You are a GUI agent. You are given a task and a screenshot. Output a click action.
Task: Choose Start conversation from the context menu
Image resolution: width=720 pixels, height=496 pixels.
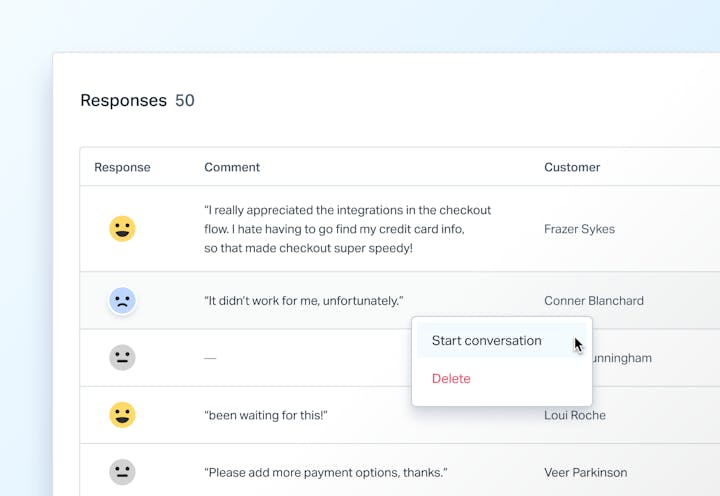[x=487, y=341]
